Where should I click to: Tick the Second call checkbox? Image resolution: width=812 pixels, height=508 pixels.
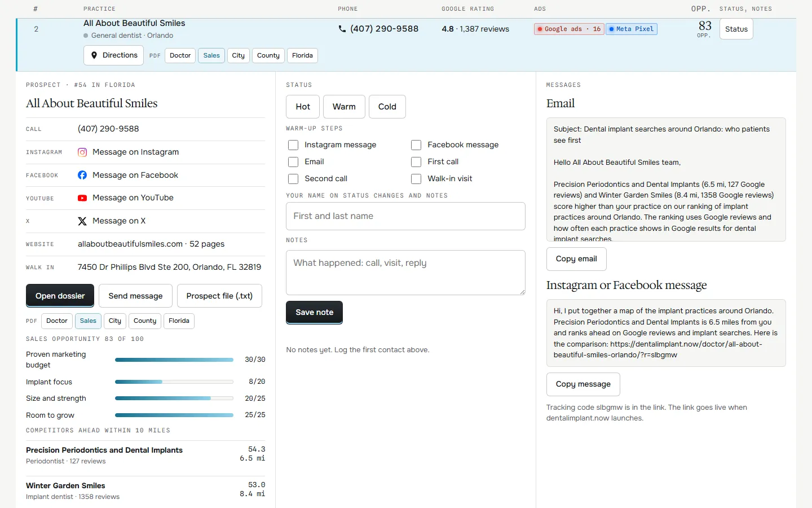tap(293, 179)
